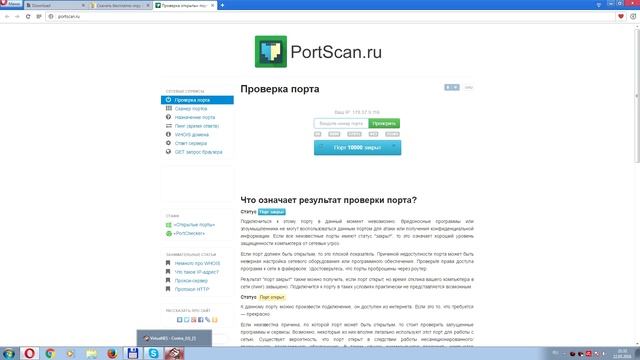Open Google Chrome from the taskbar
This screenshot has width=640, height=360.
click(50, 353)
